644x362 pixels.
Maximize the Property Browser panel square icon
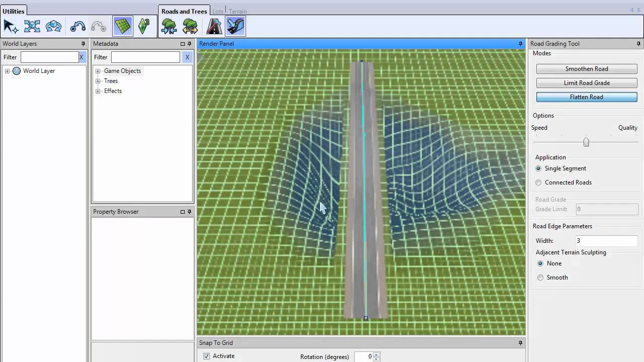click(183, 212)
